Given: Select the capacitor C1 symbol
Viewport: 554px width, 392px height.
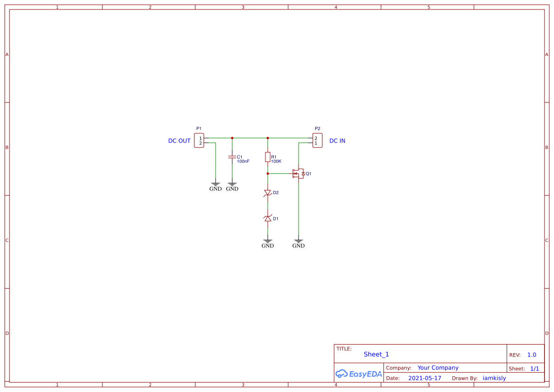Looking at the screenshot, I should [232, 157].
